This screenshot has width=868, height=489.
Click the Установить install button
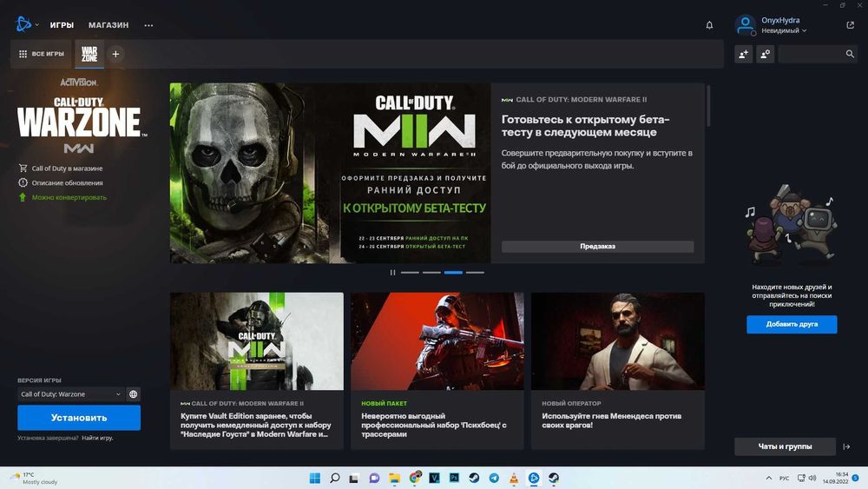pyautogui.click(x=79, y=418)
